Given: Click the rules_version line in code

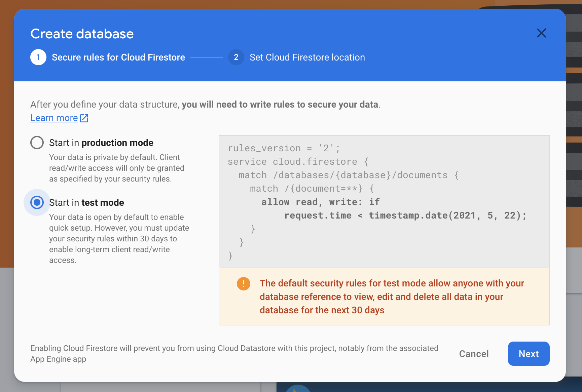Looking at the screenshot, I should [x=284, y=148].
